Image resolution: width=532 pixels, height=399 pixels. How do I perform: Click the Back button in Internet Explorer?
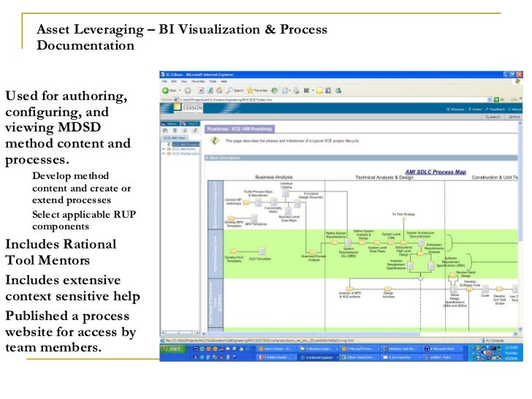[170, 91]
